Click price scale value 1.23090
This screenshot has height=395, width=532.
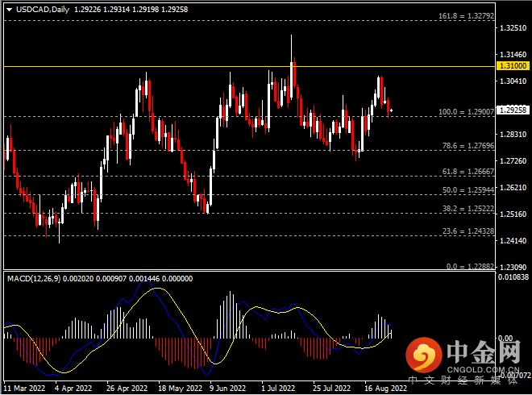(x=513, y=267)
